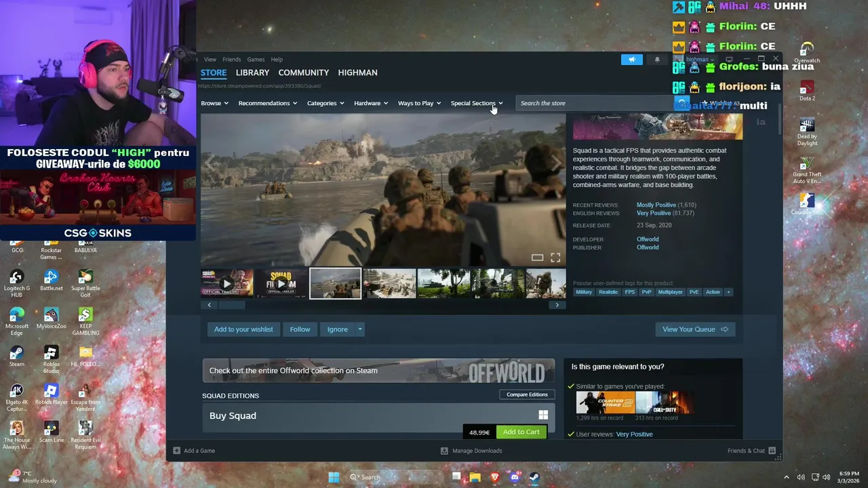Screen dimensions: 868x488
Task: Click the Steam announcements megaphone icon
Action: 631,60
